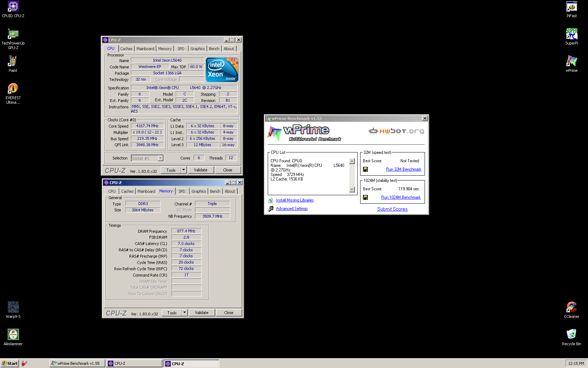Open Tools dropdown arrow in lower CPU-Z
Viewport: 588px width, 368px height.
pos(184,313)
